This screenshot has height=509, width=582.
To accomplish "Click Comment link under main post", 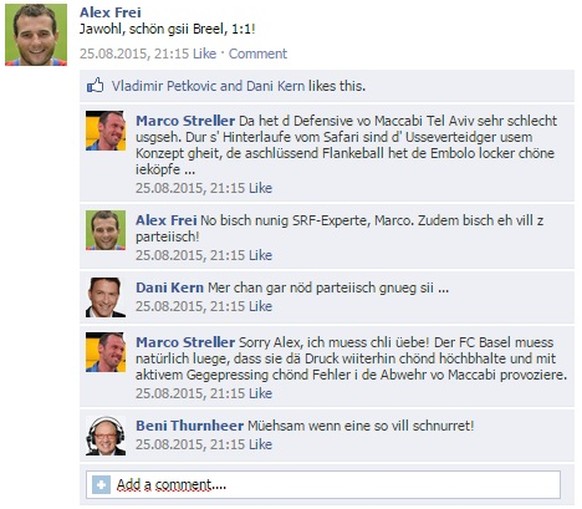I will click(258, 54).
